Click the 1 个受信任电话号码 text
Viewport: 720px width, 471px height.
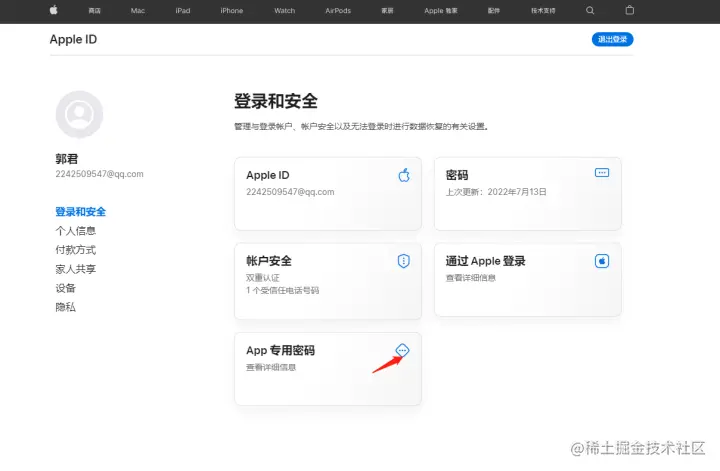click(282, 290)
